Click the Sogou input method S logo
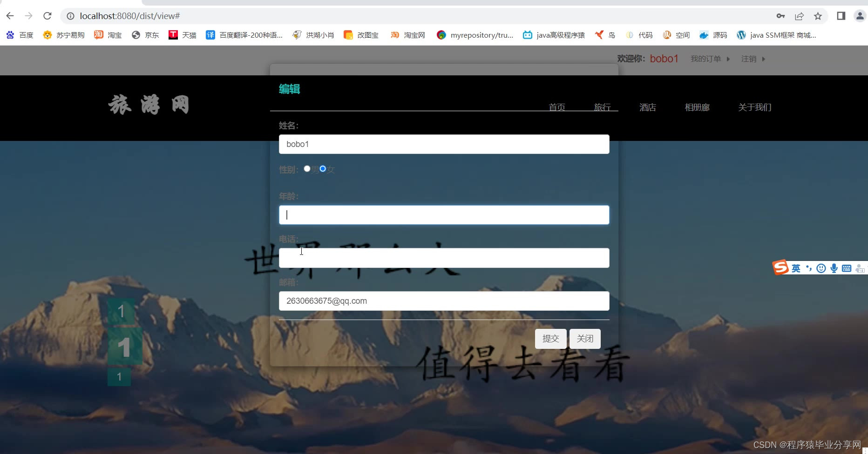This screenshot has height=454, width=868. pyautogui.click(x=780, y=267)
